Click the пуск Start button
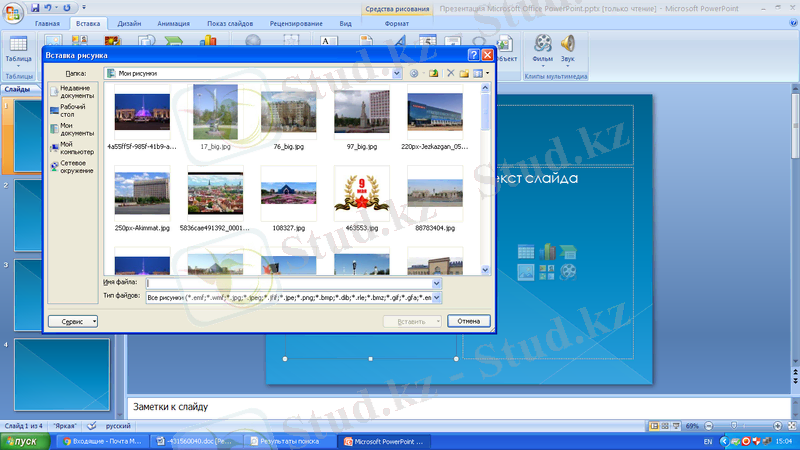 pos(24,441)
